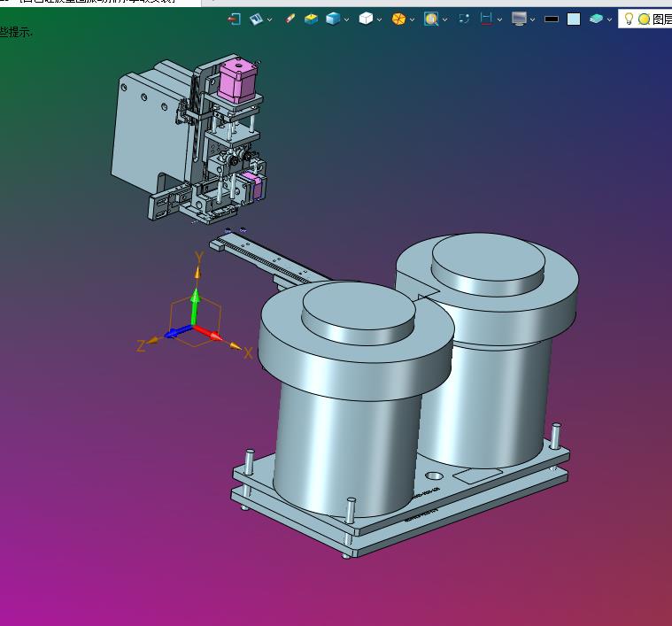Select the pink stepper motor on top
Screen dimensions: 672x626
[237, 81]
